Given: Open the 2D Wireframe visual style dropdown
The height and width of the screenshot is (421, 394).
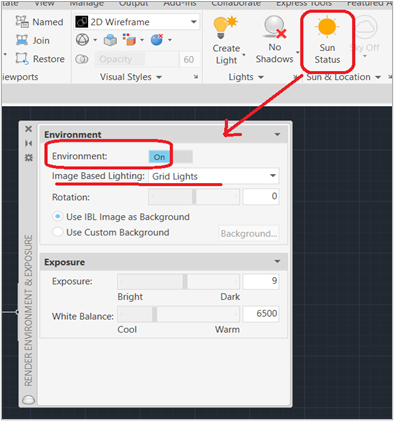Looking at the screenshot, I should pyautogui.click(x=137, y=22).
